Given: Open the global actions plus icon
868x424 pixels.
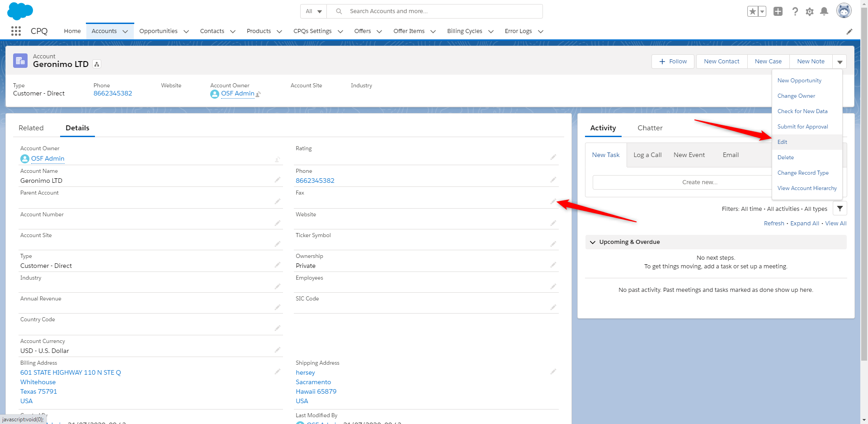Looking at the screenshot, I should (778, 11).
